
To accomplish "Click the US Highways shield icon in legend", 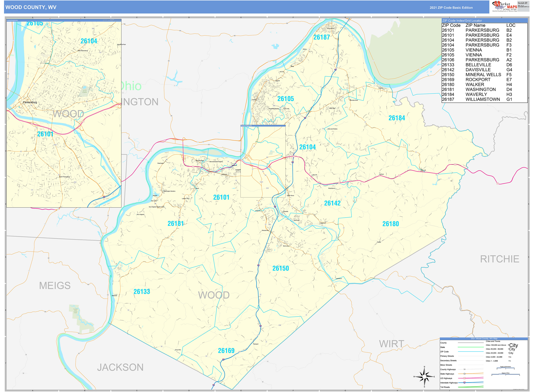I will pos(464,378).
